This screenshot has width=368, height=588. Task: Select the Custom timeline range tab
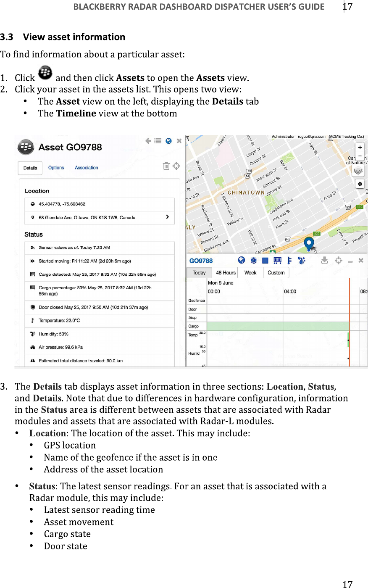click(x=276, y=273)
